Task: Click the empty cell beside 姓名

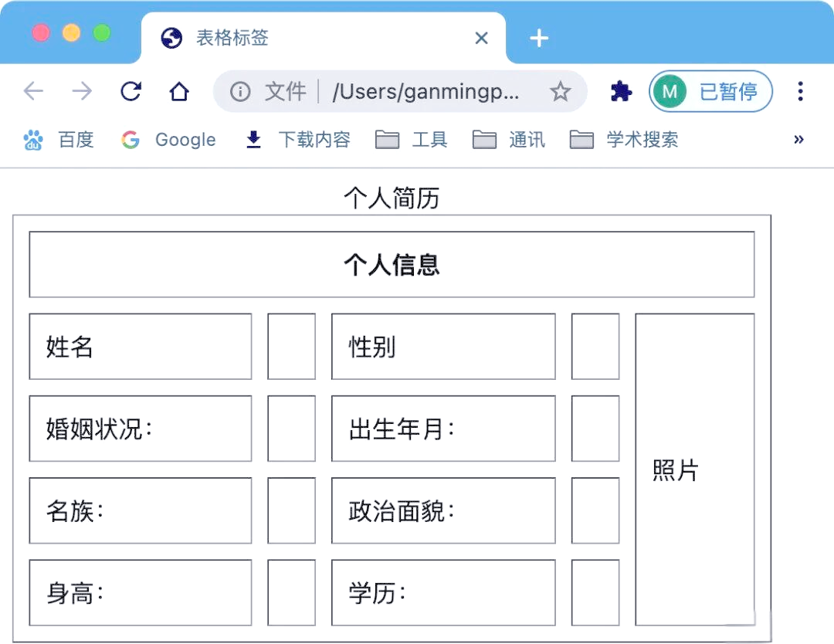Action: (291, 347)
